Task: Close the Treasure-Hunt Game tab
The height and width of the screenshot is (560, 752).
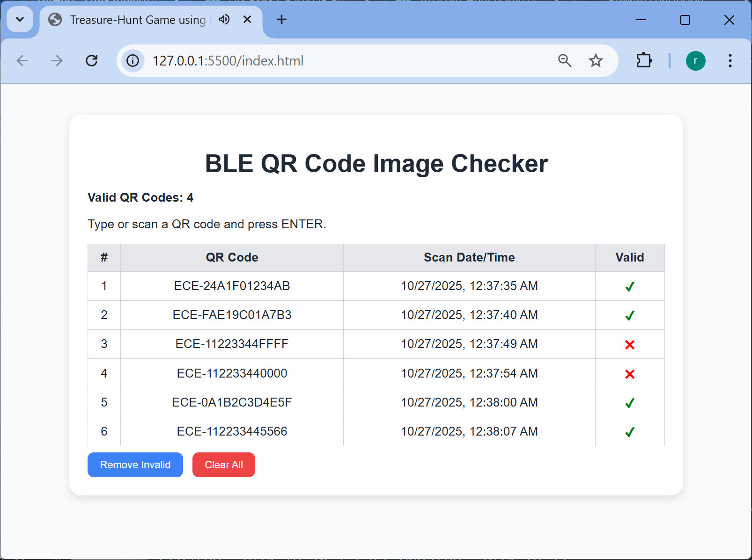Action: pyautogui.click(x=247, y=20)
